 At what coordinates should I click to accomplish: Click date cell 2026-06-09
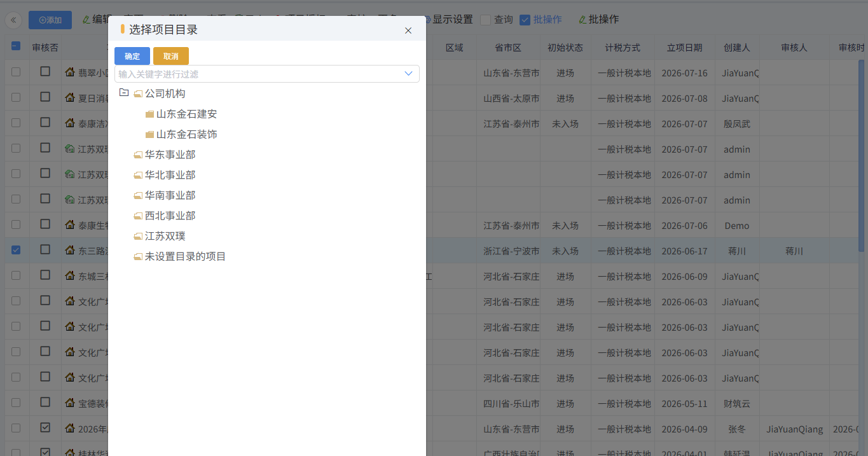pos(684,277)
